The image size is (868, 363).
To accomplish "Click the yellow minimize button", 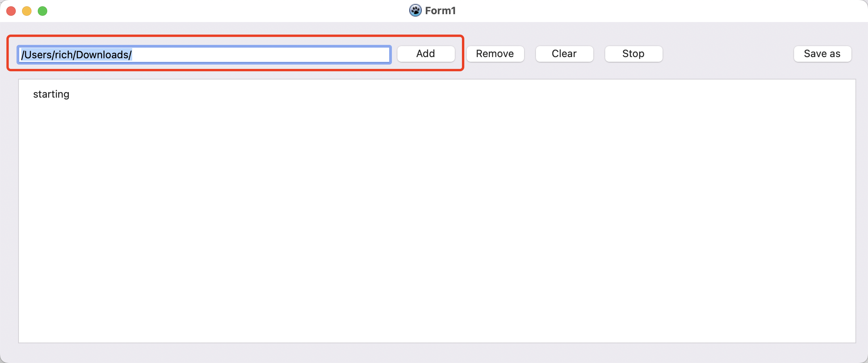I will tap(26, 11).
